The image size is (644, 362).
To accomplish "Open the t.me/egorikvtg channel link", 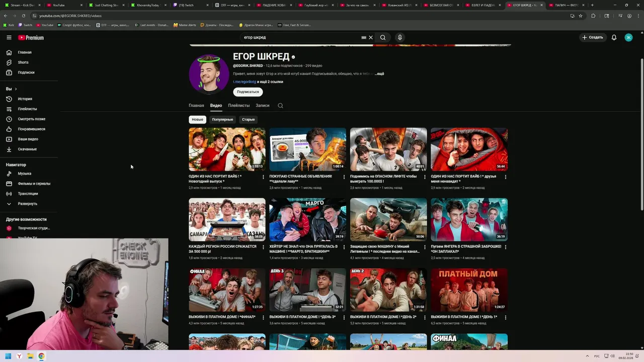I will (x=244, y=82).
